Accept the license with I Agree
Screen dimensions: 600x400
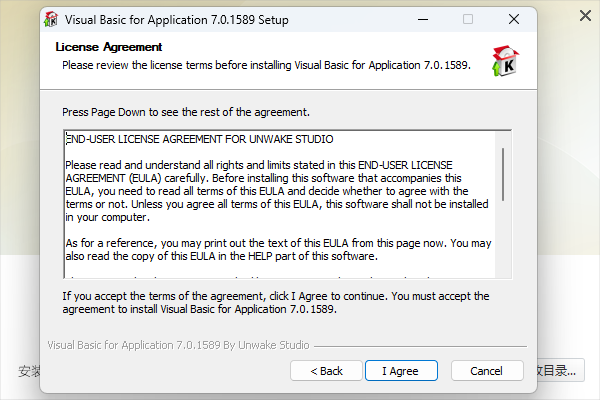coord(400,370)
